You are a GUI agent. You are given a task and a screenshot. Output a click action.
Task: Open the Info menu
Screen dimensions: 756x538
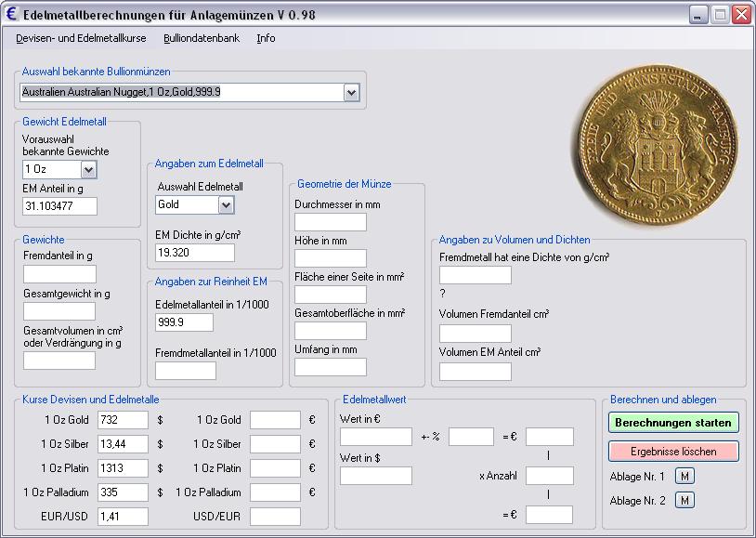pyautogui.click(x=266, y=38)
